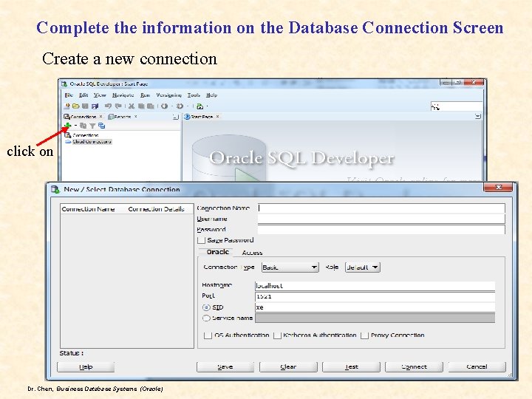Click the Schema Browser icon in Connections panel

[x=101, y=126]
